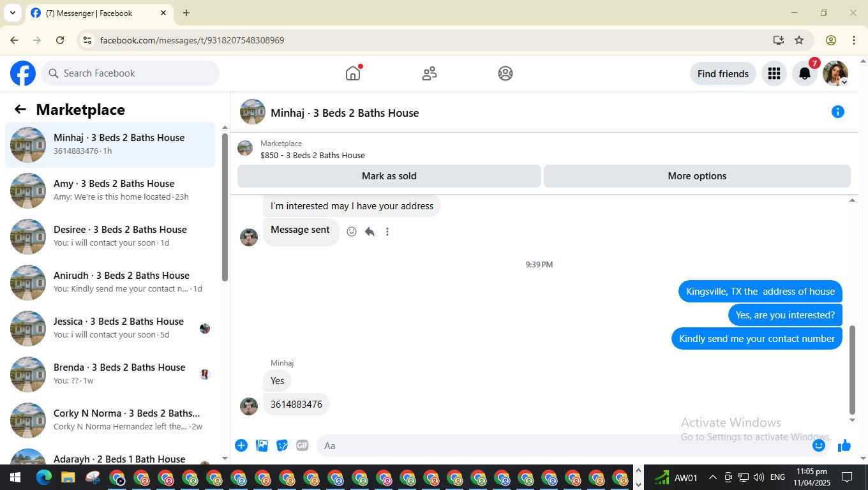Viewport: 868px width, 490px height.
Task: Focus the Search Facebook field
Action: pyautogui.click(x=130, y=73)
